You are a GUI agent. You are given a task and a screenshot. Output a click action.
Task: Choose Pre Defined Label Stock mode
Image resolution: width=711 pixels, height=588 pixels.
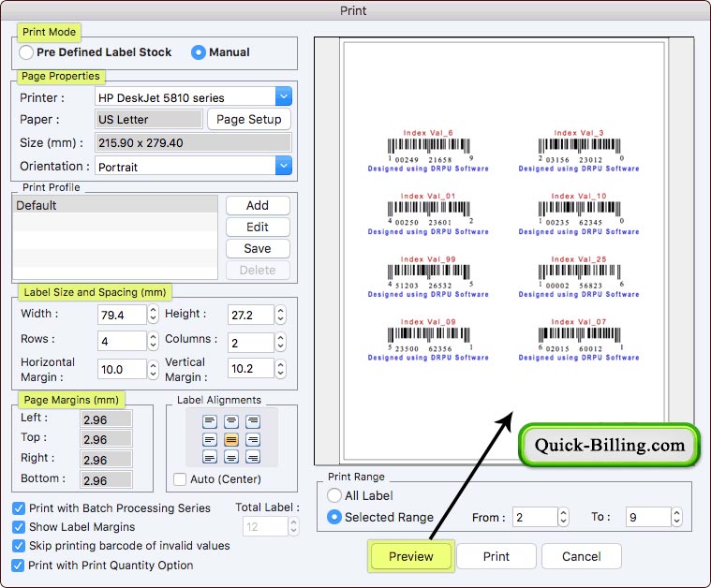pyautogui.click(x=26, y=52)
